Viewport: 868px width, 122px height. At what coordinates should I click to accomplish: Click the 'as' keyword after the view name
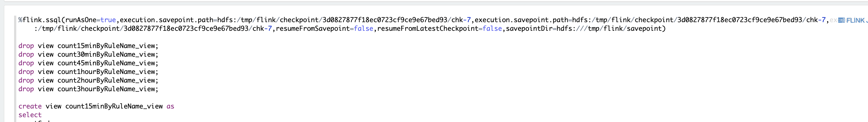point(170,106)
